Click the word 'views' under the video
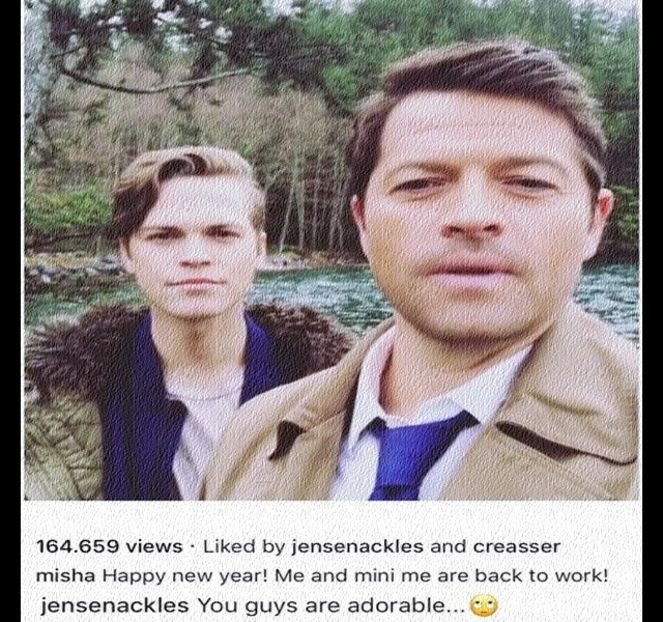The height and width of the screenshot is (622, 663). (154, 547)
